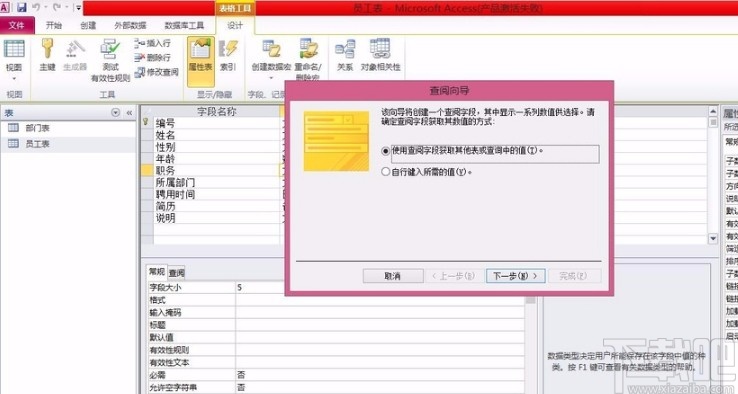Select 自行键入所需的值 radio option
Screen dimensions: 738x394
(x=385, y=172)
